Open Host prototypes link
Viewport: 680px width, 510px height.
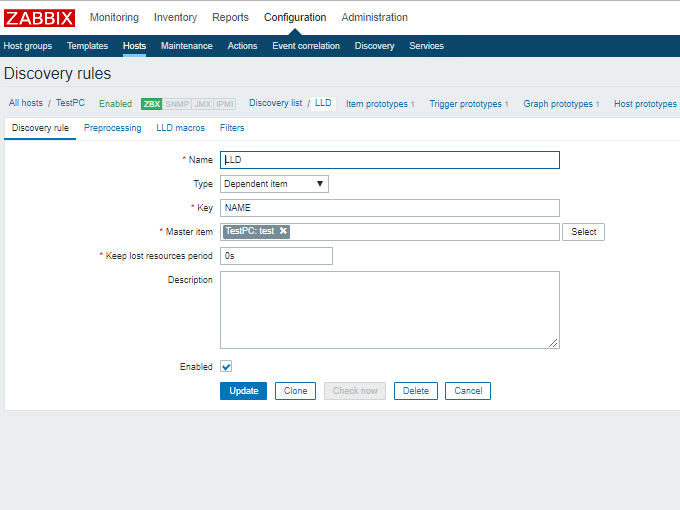[x=645, y=104]
